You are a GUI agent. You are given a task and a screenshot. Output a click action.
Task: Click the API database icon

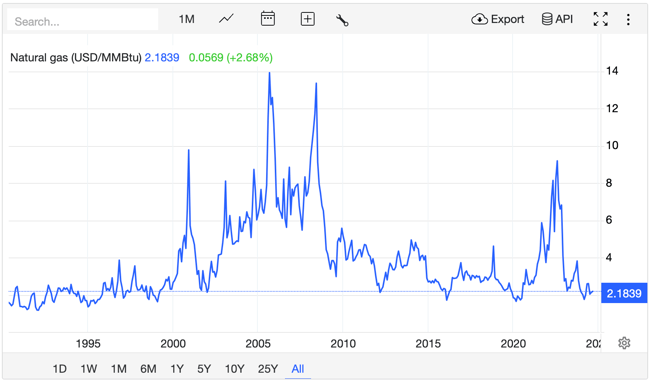(x=557, y=19)
